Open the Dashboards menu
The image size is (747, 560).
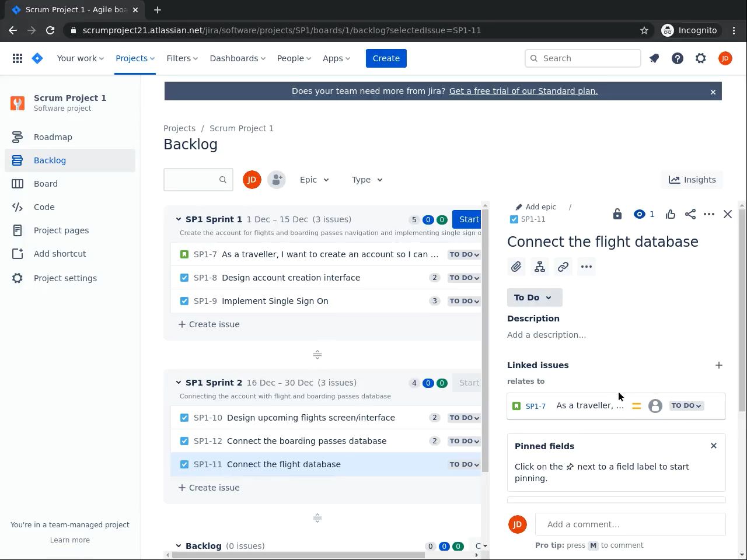click(238, 58)
